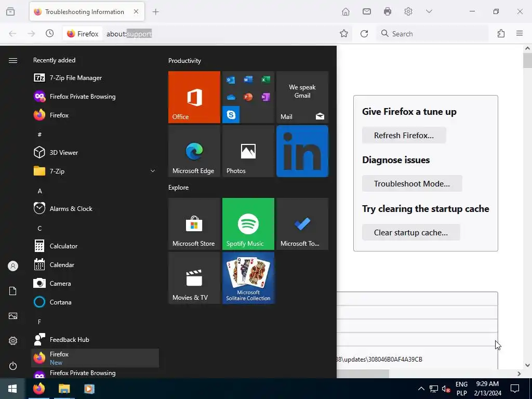
Task: Reload the page with refresh icon
Action: (364, 33)
